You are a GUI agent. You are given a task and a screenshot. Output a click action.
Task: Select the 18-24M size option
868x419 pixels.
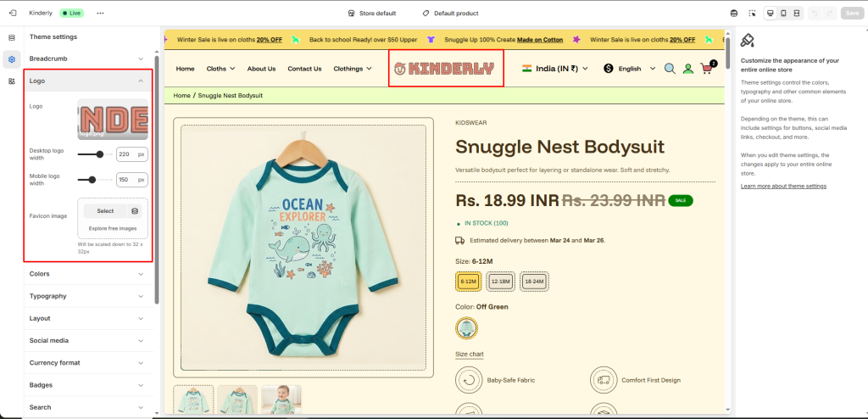(x=534, y=282)
